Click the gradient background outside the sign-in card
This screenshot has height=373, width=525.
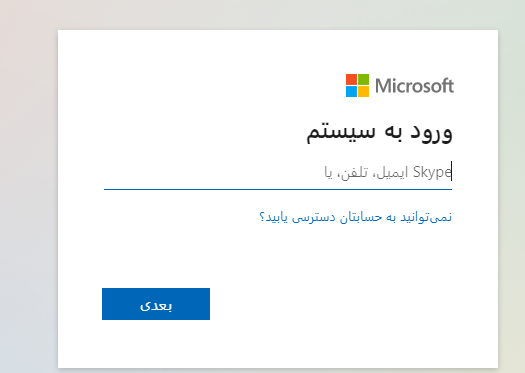click(28, 201)
